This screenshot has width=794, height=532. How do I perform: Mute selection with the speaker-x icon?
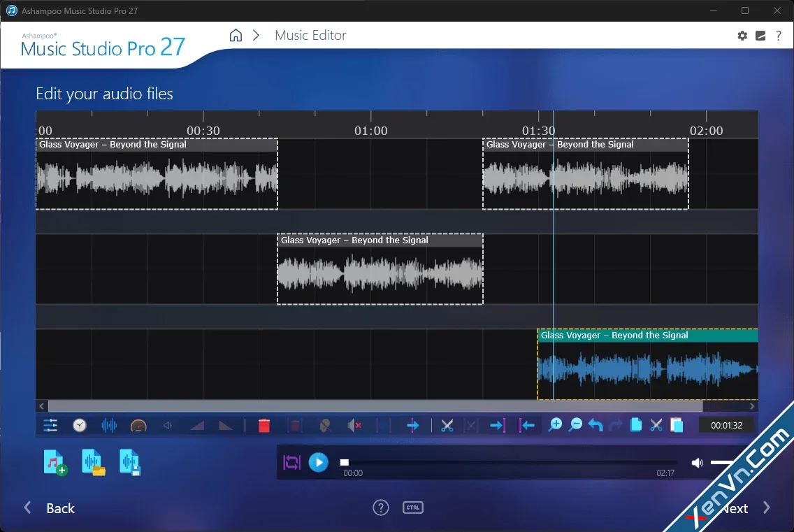click(354, 425)
